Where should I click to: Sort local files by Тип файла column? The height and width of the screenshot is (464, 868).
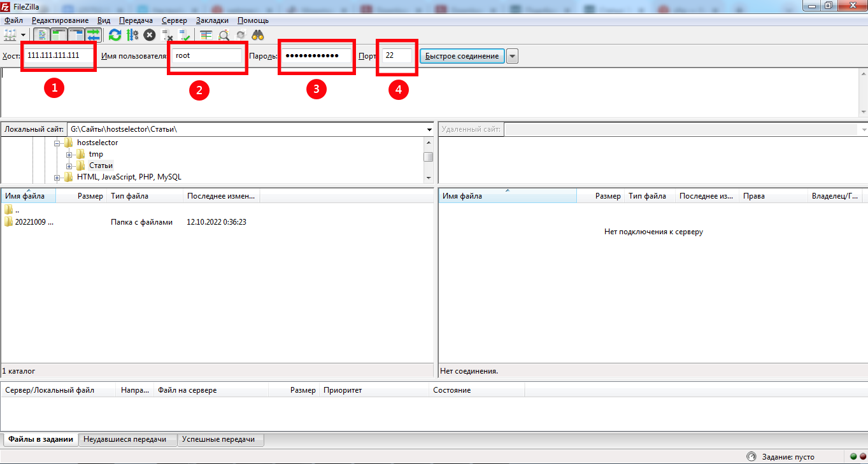145,196
